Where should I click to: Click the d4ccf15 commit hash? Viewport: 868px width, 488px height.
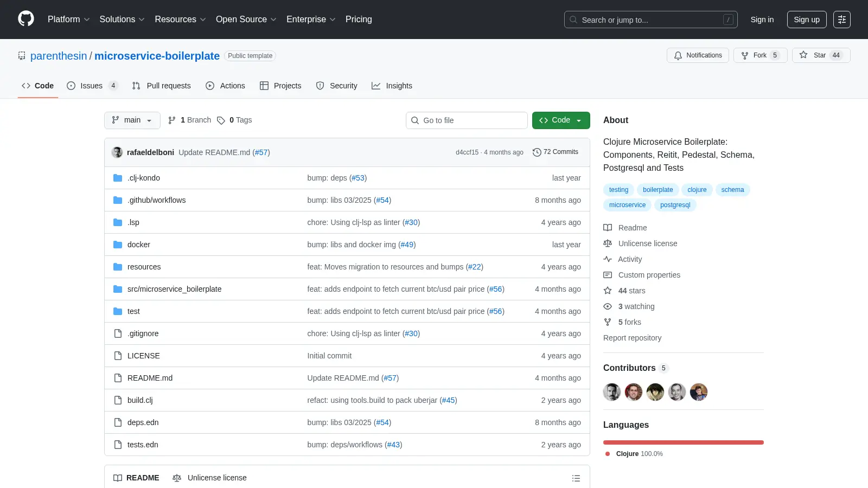click(467, 152)
